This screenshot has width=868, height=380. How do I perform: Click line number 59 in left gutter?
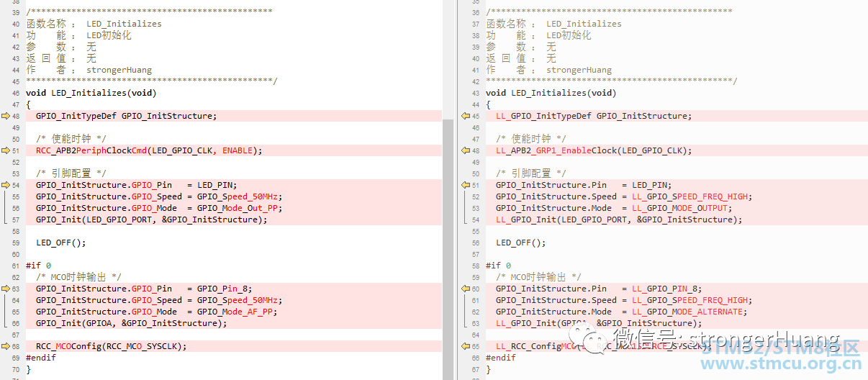15,243
